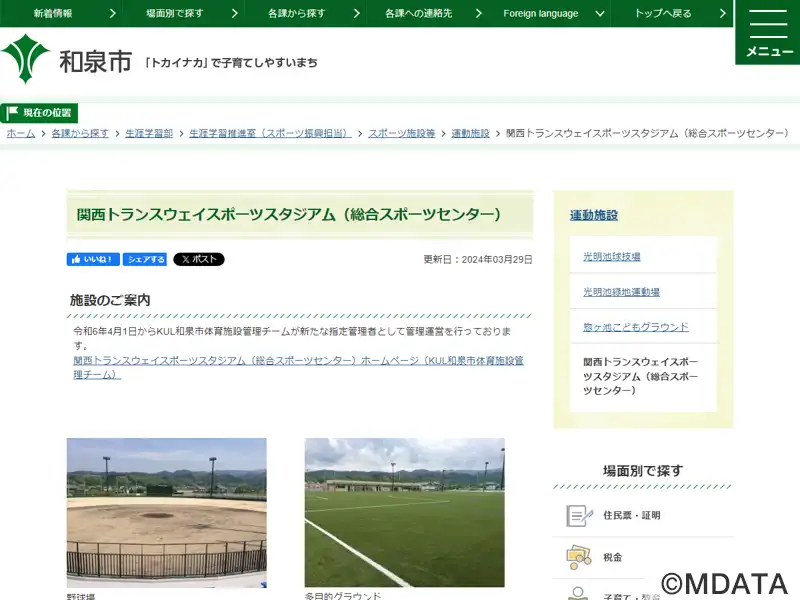
Task: Click the 野球場 baseball field photo
Action: 166,513
